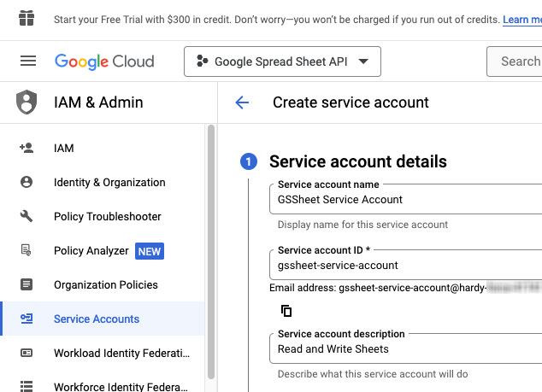The width and height of the screenshot is (542, 392).
Task: Click the Service Accounts key icon
Action: click(x=27, y=319)
